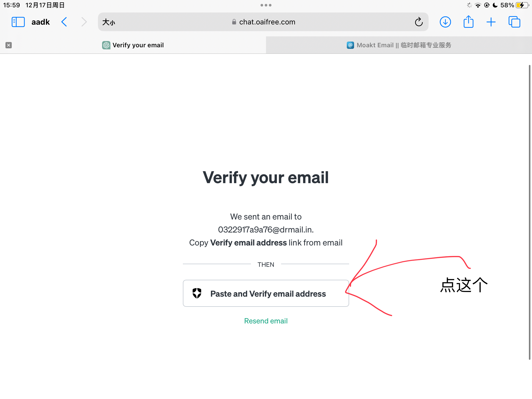Open the aadk tab group menu
This screenshot has height=399, width=532.
tap(41, 22)
